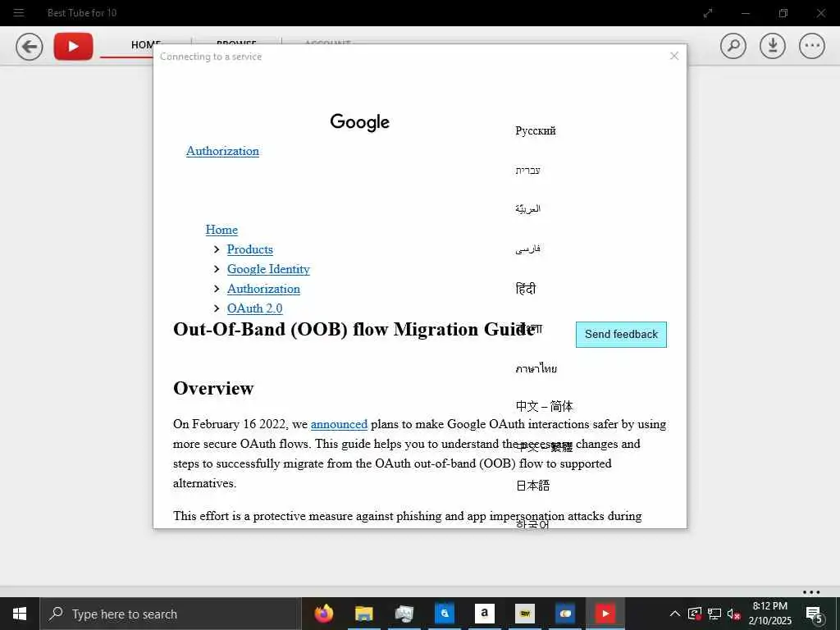Switch to the HOME tab
Image resolution: width=840 pixels, height=630 pixels.
[x=146, y=44]
